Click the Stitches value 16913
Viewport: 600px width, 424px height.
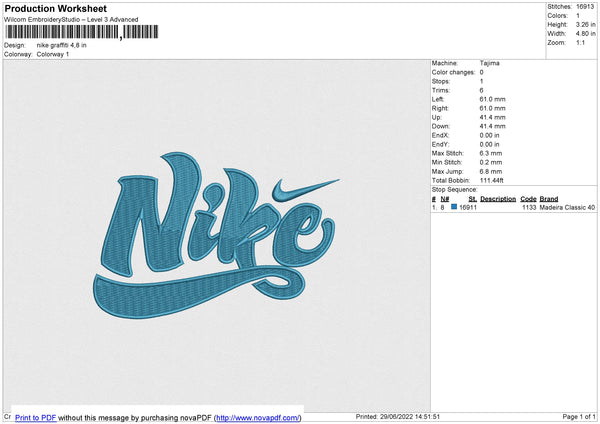(x=585, y=7)
